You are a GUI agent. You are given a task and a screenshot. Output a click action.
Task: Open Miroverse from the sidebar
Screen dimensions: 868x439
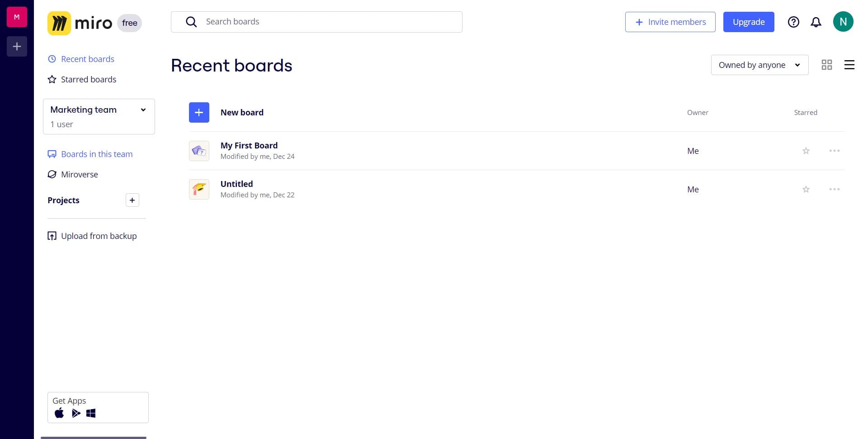80,174
